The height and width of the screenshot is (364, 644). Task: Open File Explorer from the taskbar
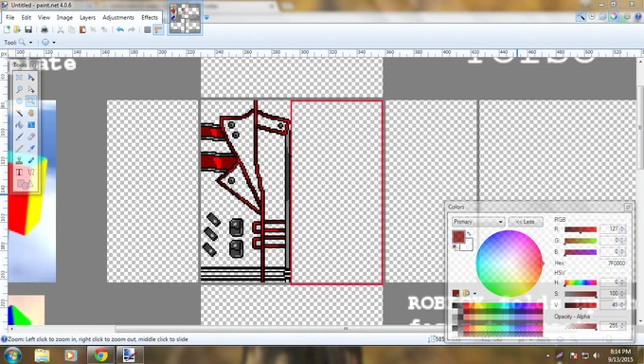click(42, 355)
